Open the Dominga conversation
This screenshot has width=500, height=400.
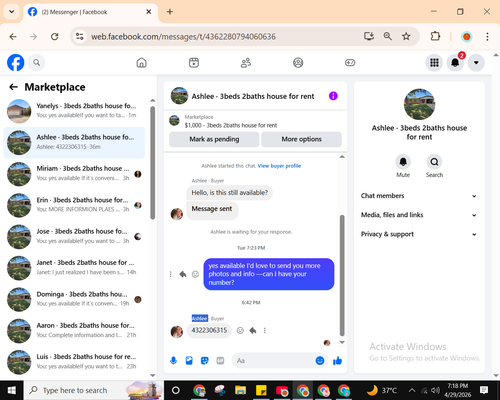click(x=74, y=299)
